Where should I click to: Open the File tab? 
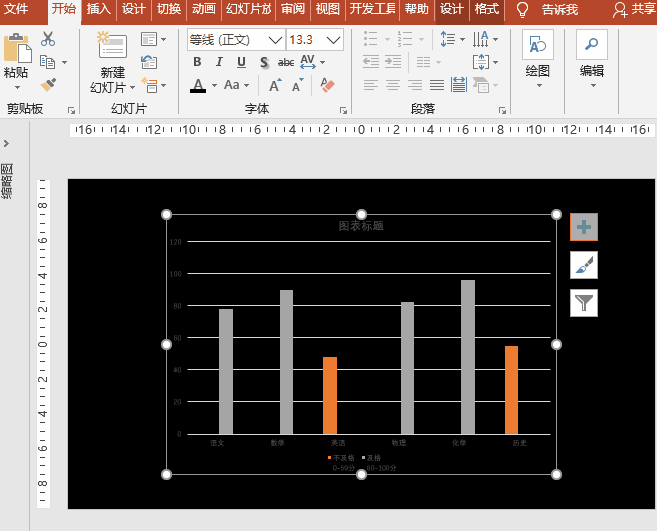coord(16,9)
